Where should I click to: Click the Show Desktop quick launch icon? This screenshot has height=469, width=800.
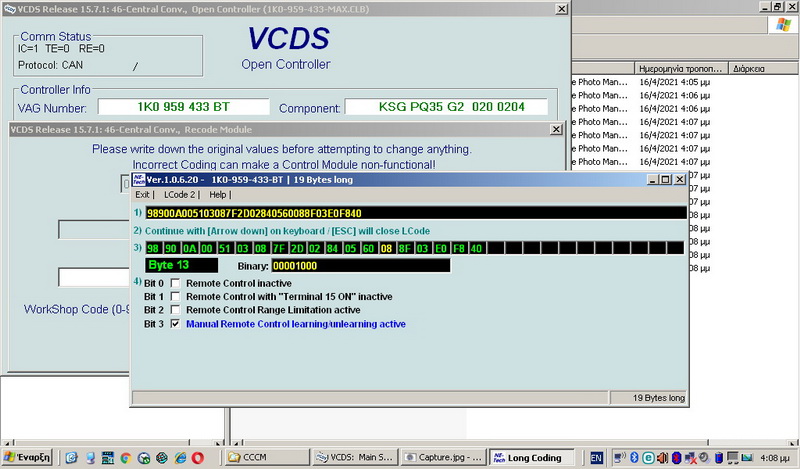pos(90,458)
